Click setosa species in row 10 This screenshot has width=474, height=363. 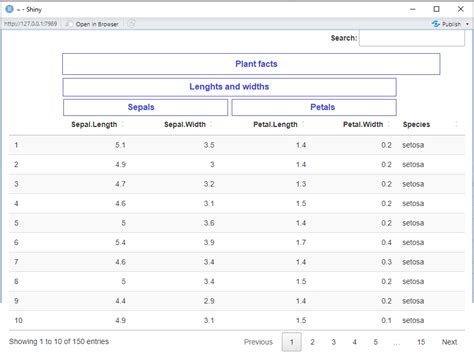click(413, 321)
